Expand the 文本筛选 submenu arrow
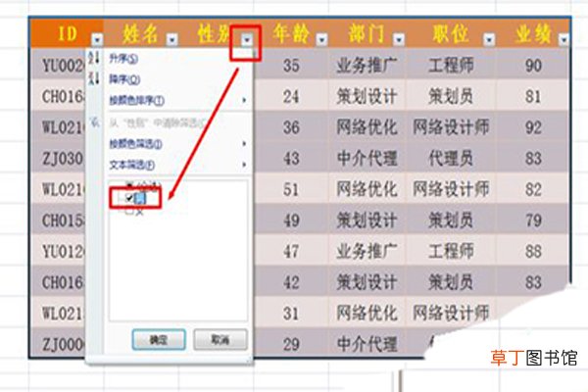The width and height of the screenshot is (588, 392). pyautogui.click(x=244, y=165)
